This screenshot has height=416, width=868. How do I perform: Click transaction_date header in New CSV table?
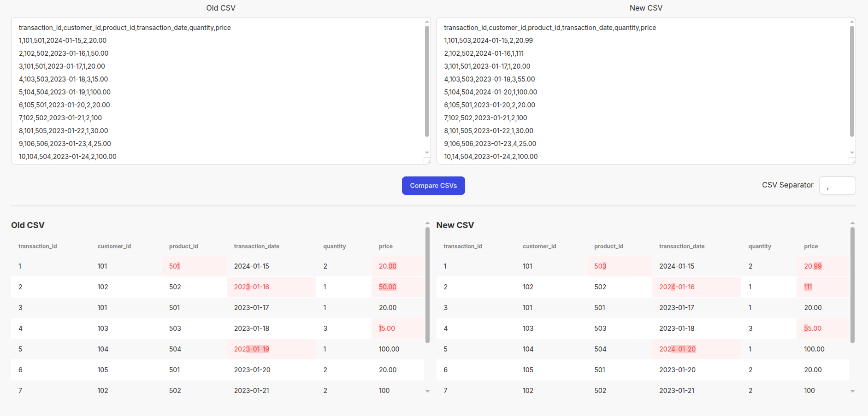(x=682, y=246)
